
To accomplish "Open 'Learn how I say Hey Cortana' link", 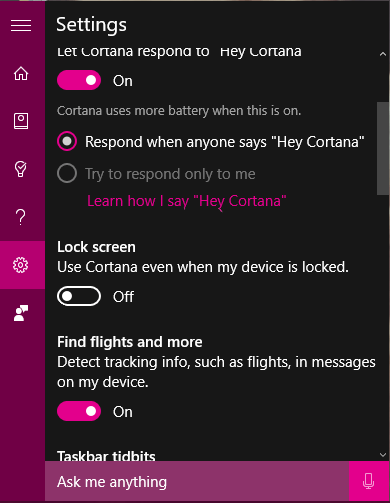I will pos(187,201).
